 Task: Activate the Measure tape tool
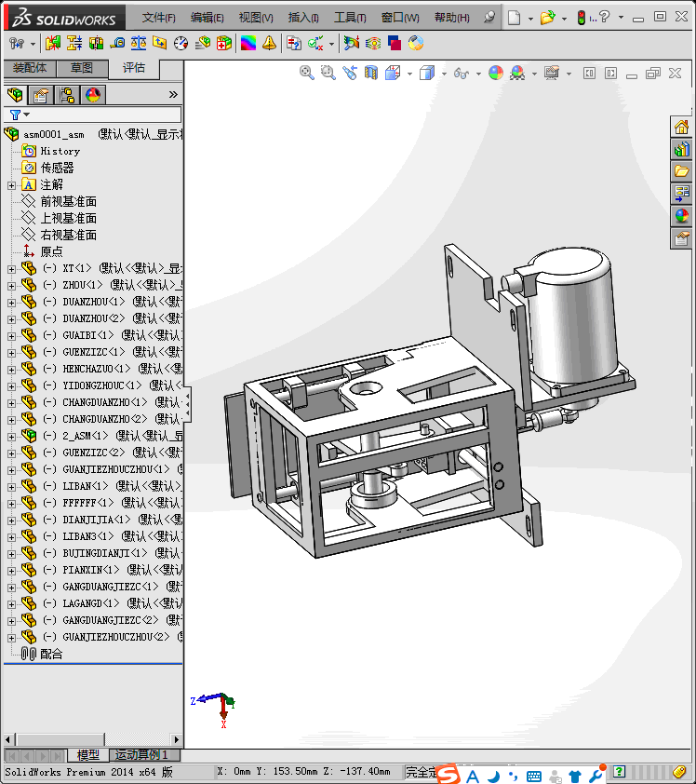(117, 44)
